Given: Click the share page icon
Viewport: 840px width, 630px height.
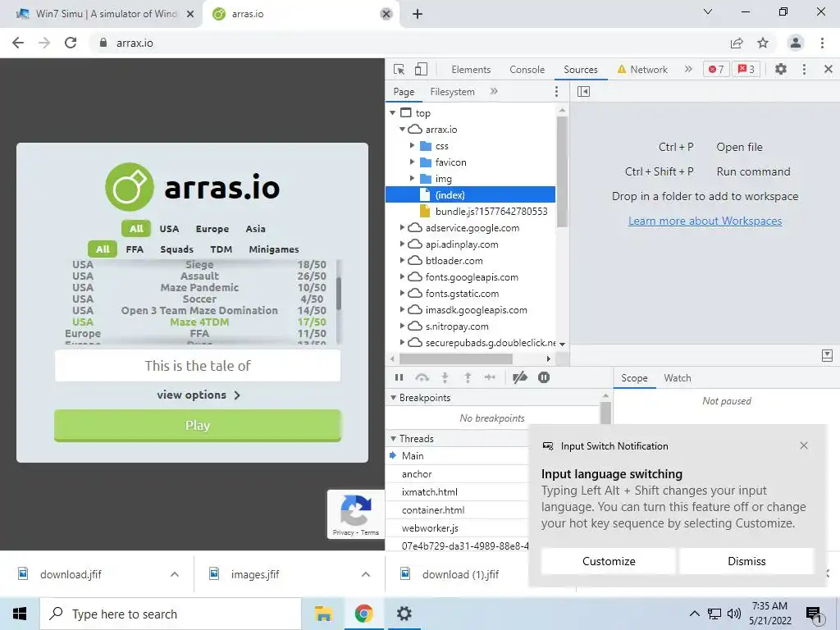Looking at the screenshot, I should 737,43.
